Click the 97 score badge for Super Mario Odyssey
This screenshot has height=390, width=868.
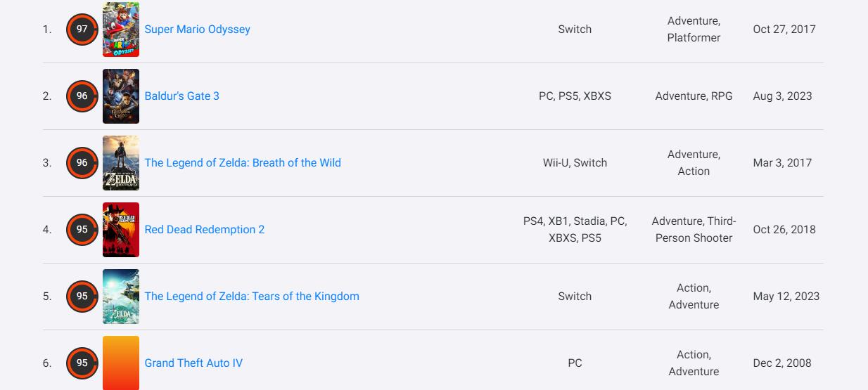(82, 30)
